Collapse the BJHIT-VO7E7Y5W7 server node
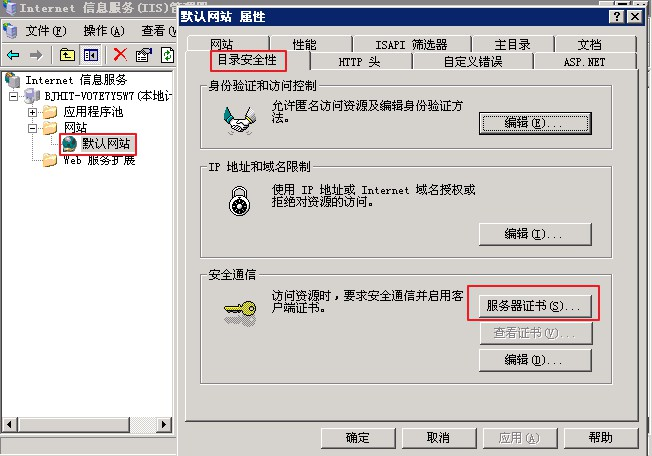Image resolution: width=652 pixels, height=456 pixels. 14,96
